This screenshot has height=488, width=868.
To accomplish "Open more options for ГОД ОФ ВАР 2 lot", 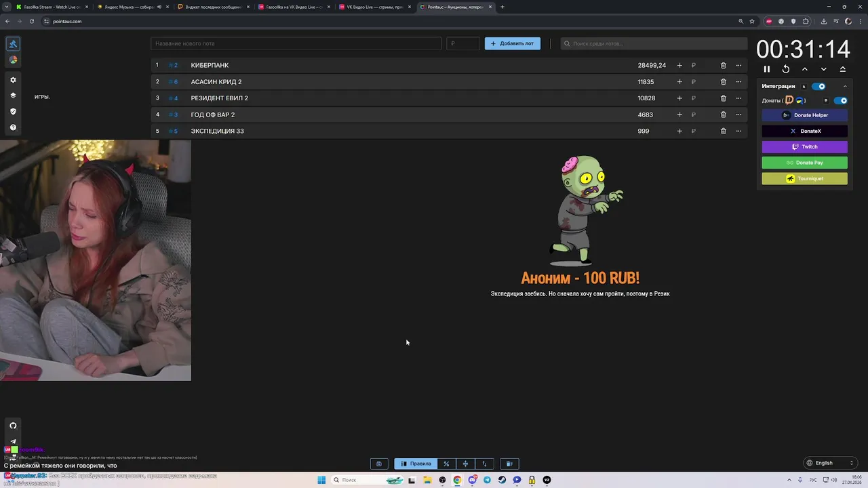I will coord(738,115).
